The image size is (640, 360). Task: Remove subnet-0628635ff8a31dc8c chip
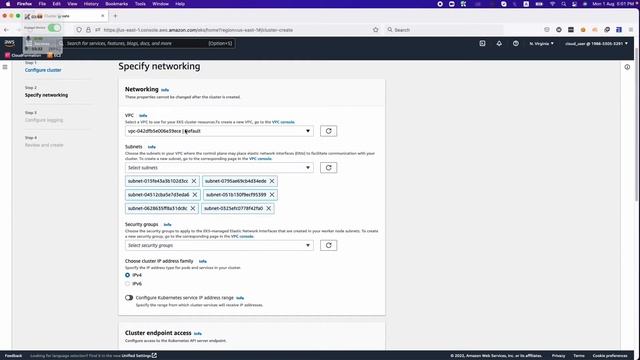193,208
